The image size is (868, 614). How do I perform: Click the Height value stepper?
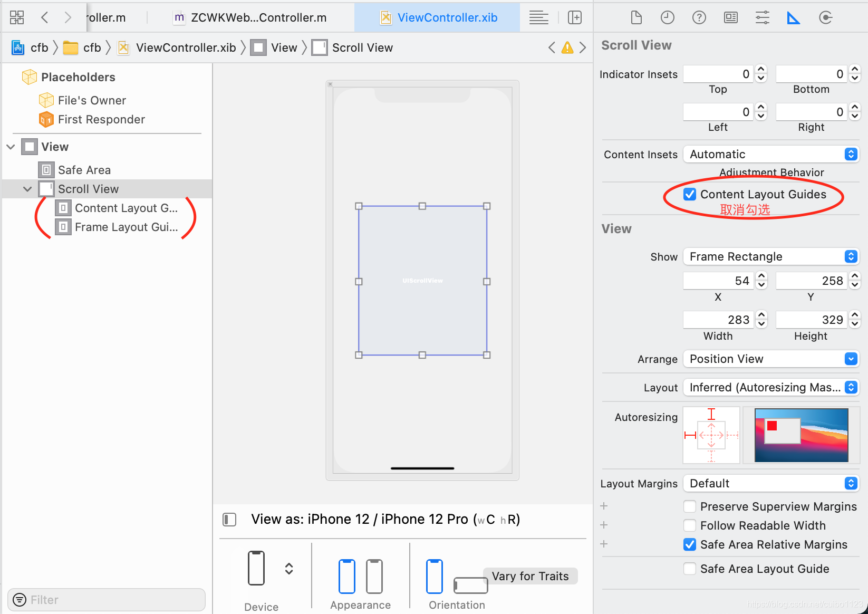click(x=855, y=320)
